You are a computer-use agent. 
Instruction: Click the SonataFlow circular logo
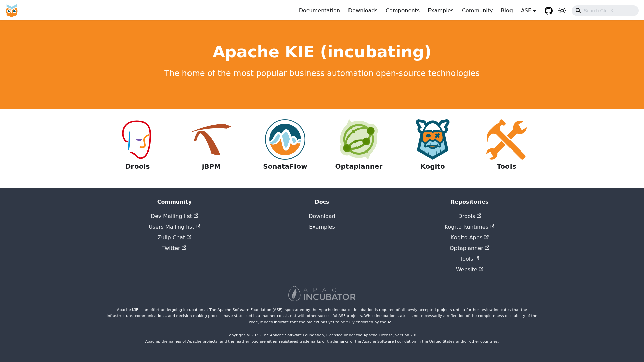[x=285, y=139]
